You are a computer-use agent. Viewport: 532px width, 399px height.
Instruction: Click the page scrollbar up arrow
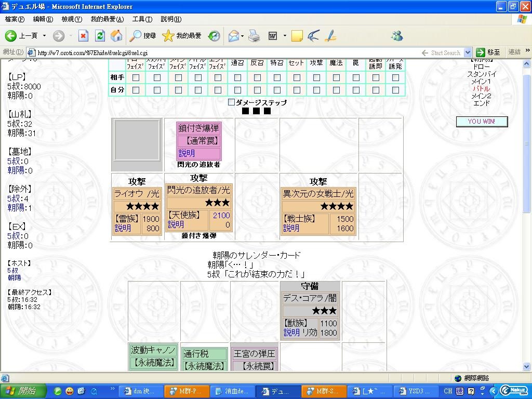coord(527,63)
